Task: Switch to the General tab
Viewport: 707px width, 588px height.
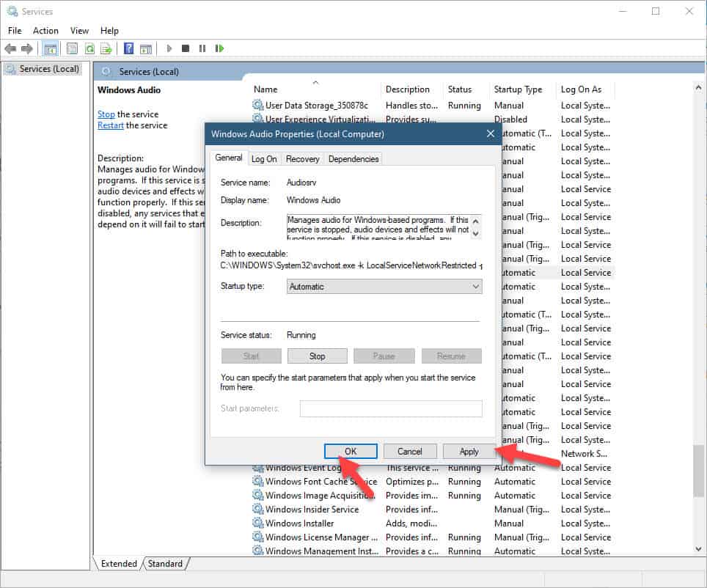Action: pyautogui.click(x=229, y=158)
